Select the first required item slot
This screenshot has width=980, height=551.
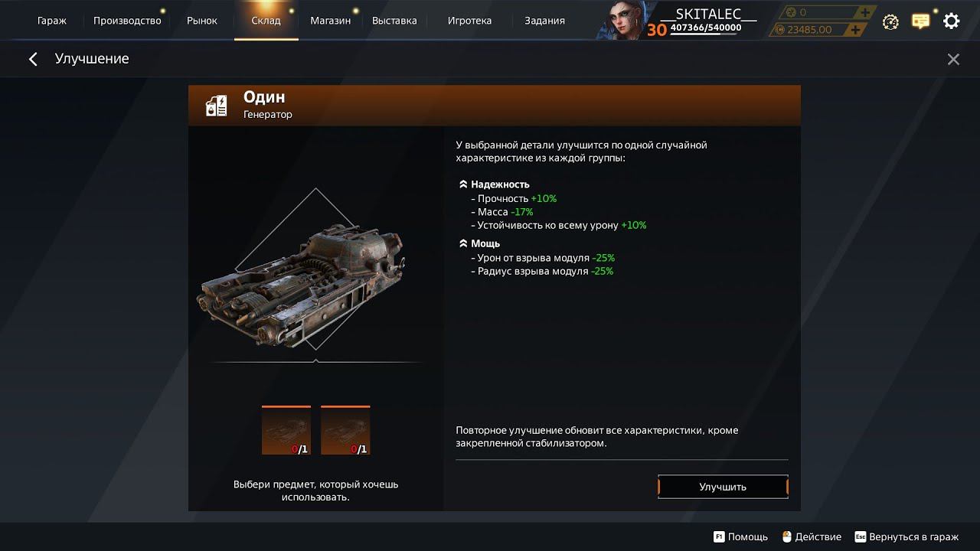[286, 430]
